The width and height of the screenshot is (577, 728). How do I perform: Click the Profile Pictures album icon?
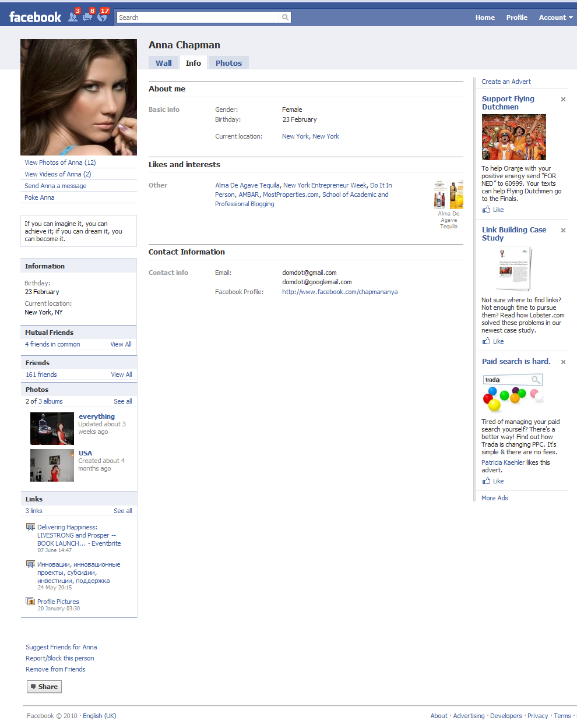tap(30, 602)
